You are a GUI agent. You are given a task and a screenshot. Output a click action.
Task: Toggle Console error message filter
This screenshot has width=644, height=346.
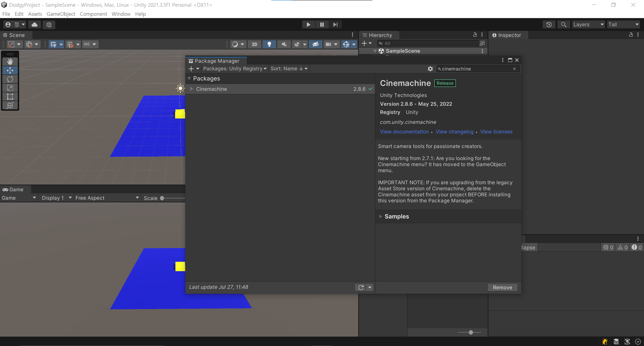coord(637,247)
